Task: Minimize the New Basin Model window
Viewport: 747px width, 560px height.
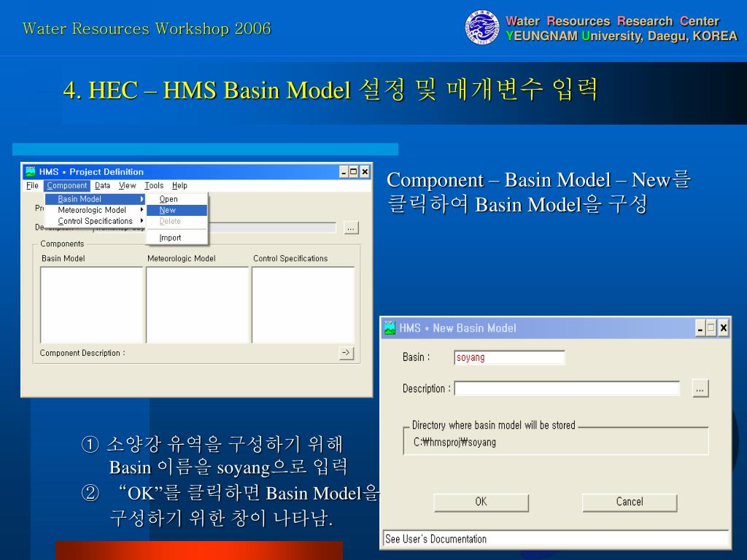Action: [700, 328]
